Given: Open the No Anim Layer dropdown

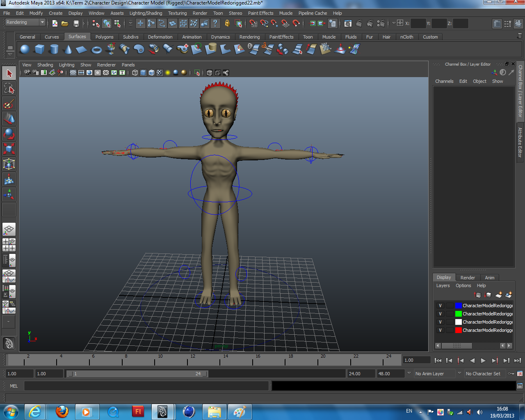Looking at the screenshot, I should tap(435, 374).
